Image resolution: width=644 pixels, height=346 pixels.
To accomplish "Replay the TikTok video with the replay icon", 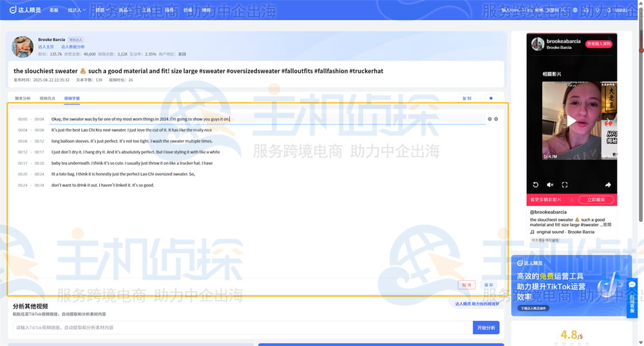I will click(x=535, y=185).
